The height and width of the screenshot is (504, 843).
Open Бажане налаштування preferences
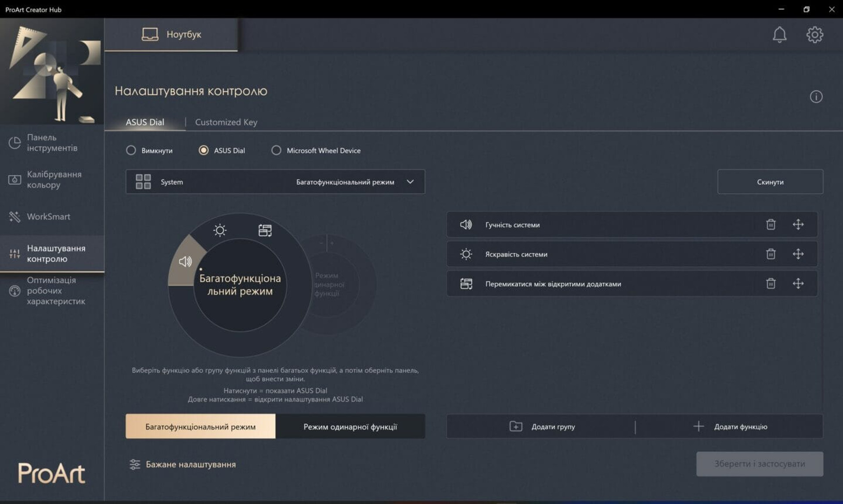[x=183, y=464]
